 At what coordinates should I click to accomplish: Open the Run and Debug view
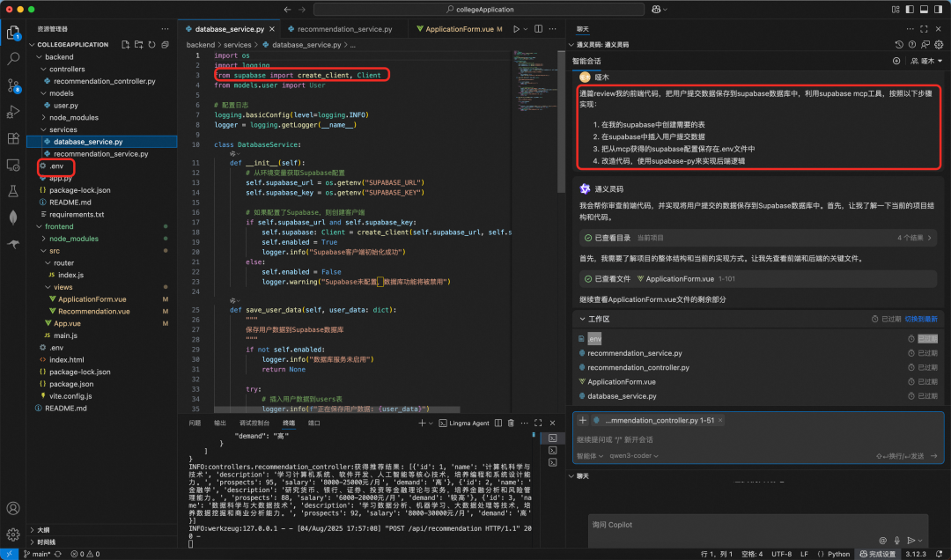click(x=12, y=112)
